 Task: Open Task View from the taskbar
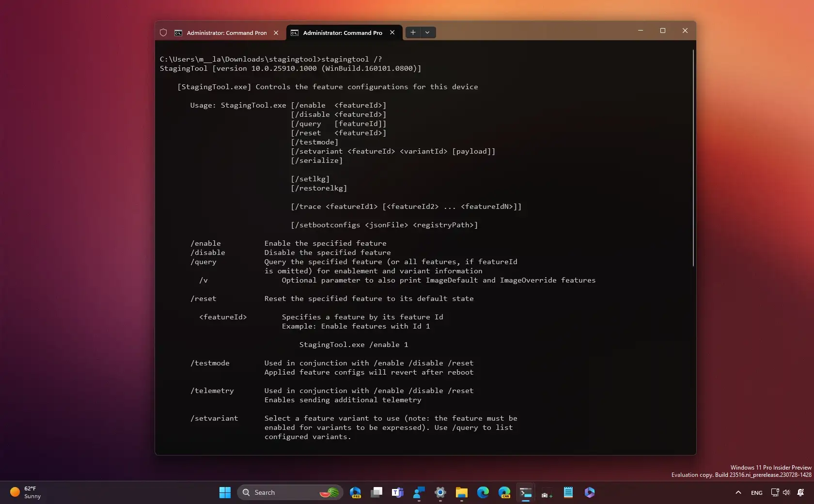pos(376,492)
